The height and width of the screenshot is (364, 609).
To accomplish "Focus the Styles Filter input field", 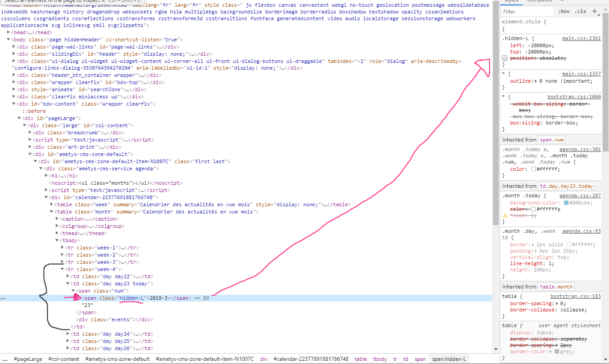I will coord(526,12).
